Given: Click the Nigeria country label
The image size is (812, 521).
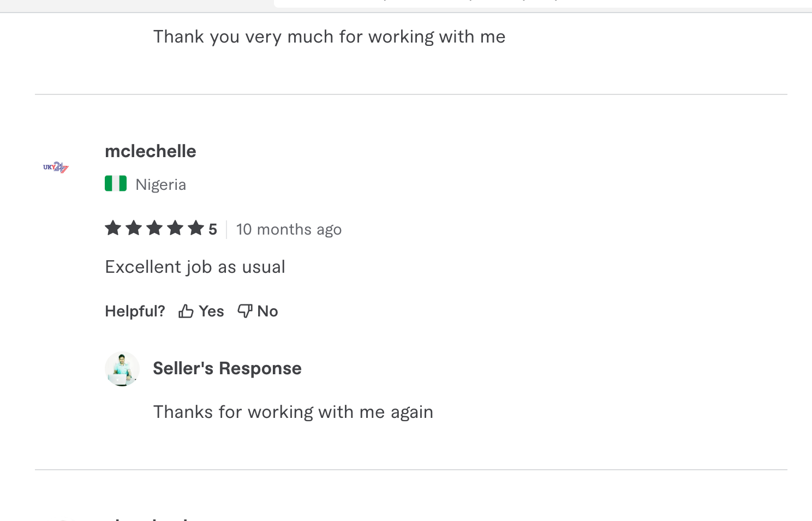Looking at the screenshot, I should [x=160, y=184].
